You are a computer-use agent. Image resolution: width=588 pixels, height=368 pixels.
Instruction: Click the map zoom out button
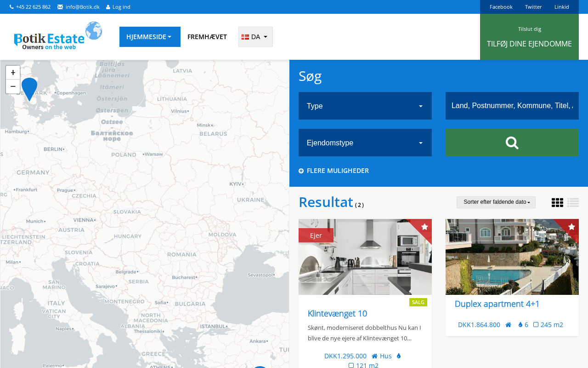(13, 86)
